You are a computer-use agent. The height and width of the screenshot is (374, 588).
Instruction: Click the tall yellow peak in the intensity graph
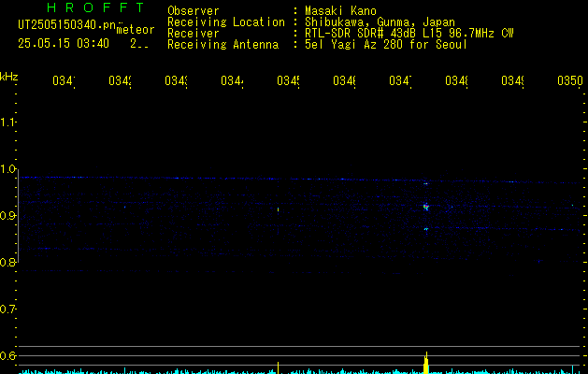click(x=426, y=363)
